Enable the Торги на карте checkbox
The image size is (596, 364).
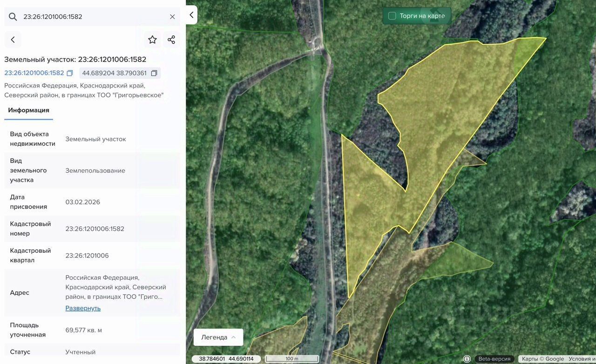pos(392,16)
